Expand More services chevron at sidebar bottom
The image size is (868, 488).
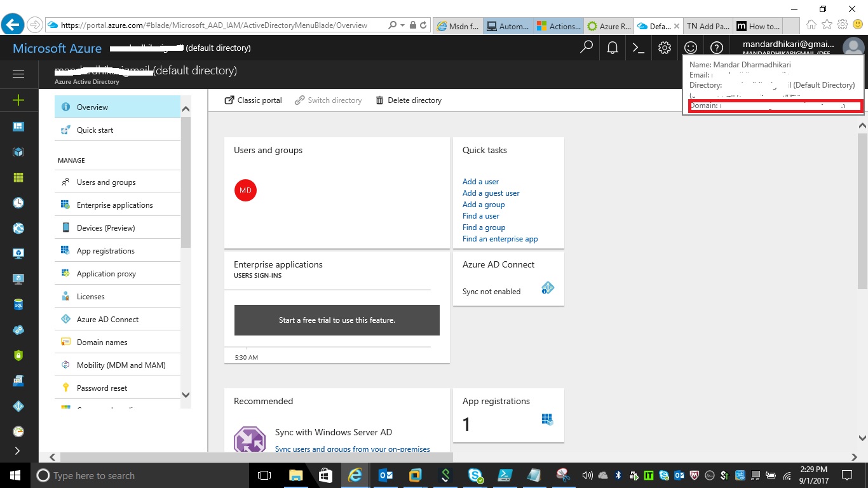17,451
